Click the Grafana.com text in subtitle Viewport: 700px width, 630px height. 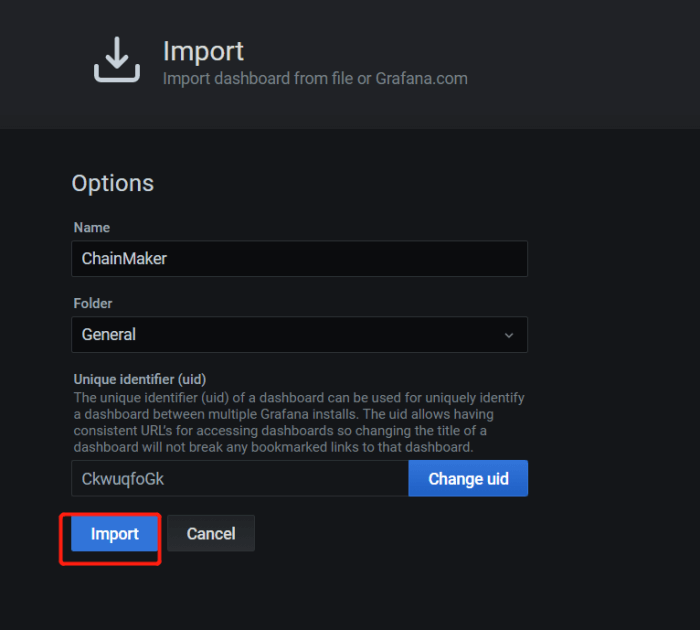point(421,79)
